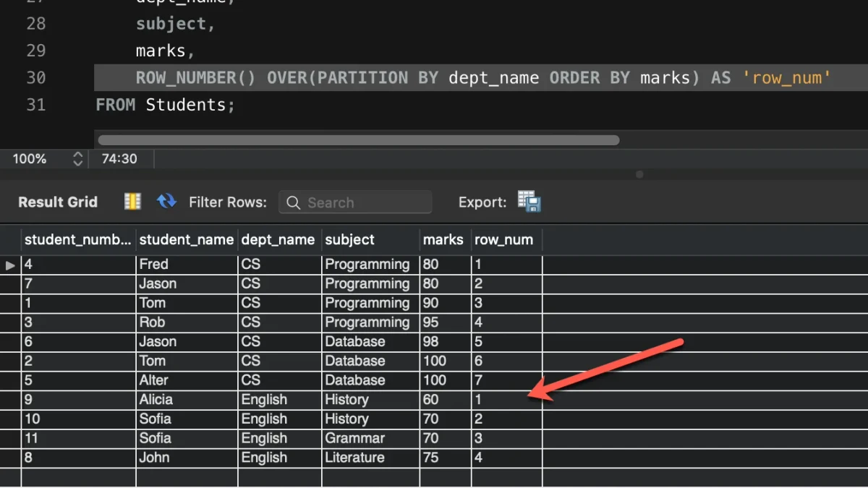The image size is (868, 488).
Task: Click the row_num cell showing 7
Action: pyautogui.click(x=506, y=380)
